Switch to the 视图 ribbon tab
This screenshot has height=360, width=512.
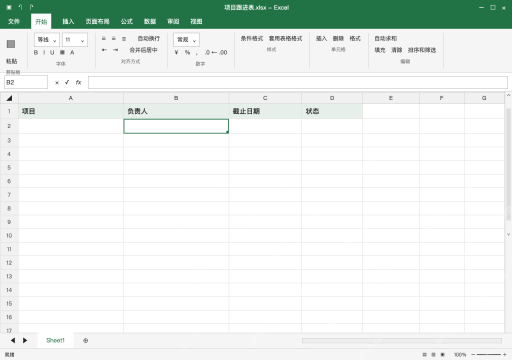coord(196,22)
